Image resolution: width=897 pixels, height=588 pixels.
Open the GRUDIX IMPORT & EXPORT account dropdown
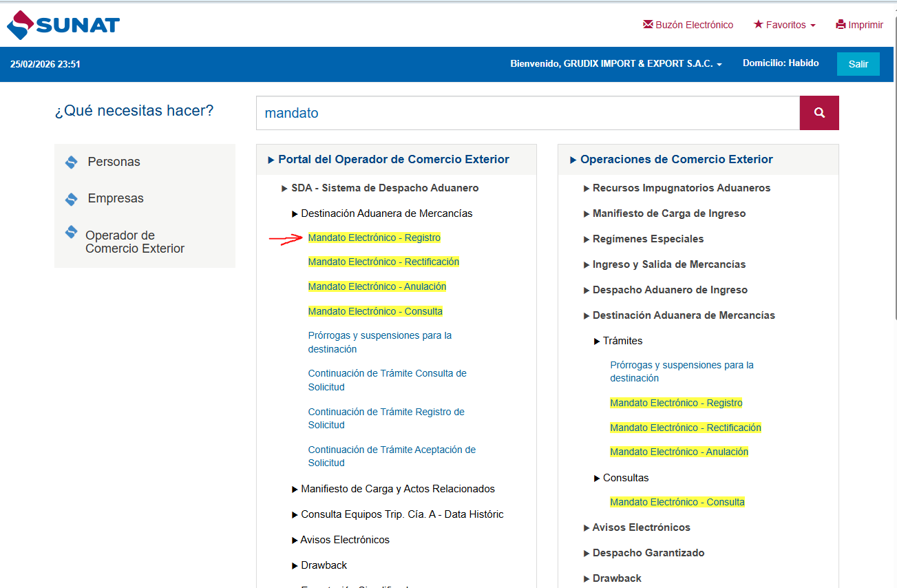(616, 63)
